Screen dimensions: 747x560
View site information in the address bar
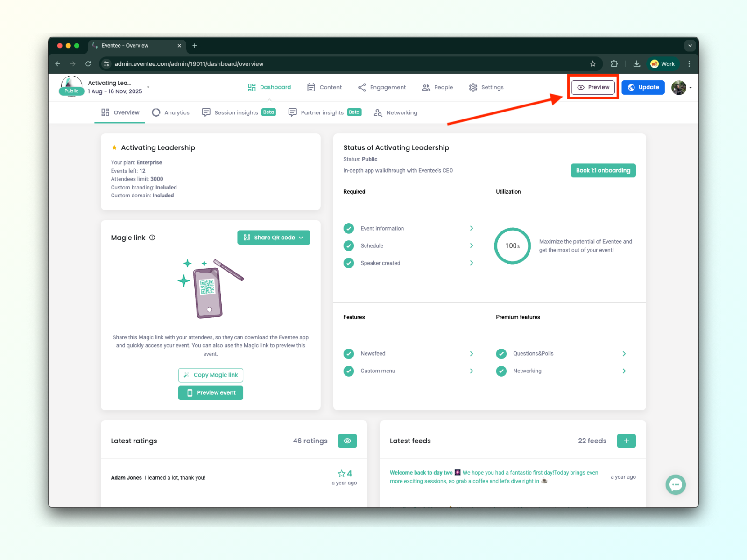[x=106, y=64]
